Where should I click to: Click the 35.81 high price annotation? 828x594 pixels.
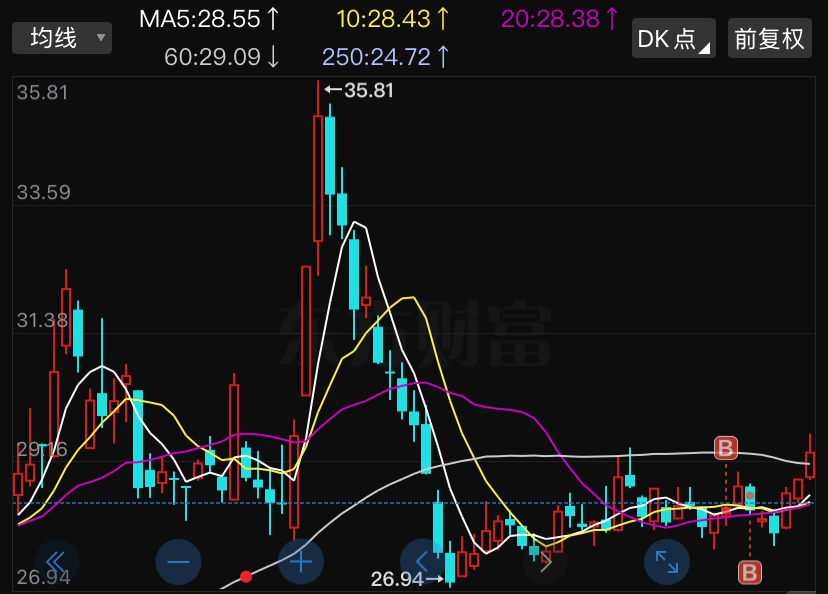(359, 90)
